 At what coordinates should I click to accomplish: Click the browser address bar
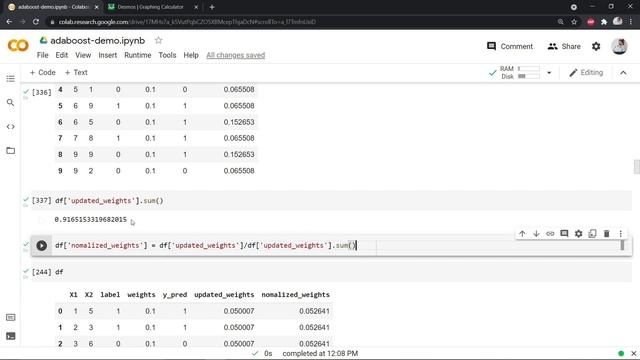pyautogui.click(x=302, y=22)
